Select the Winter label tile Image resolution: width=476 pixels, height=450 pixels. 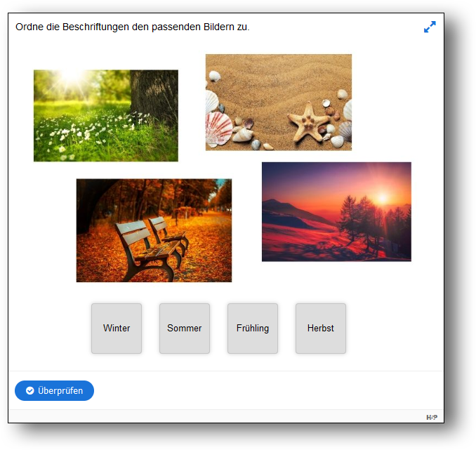pyautogui.click(x=117, y=329)
